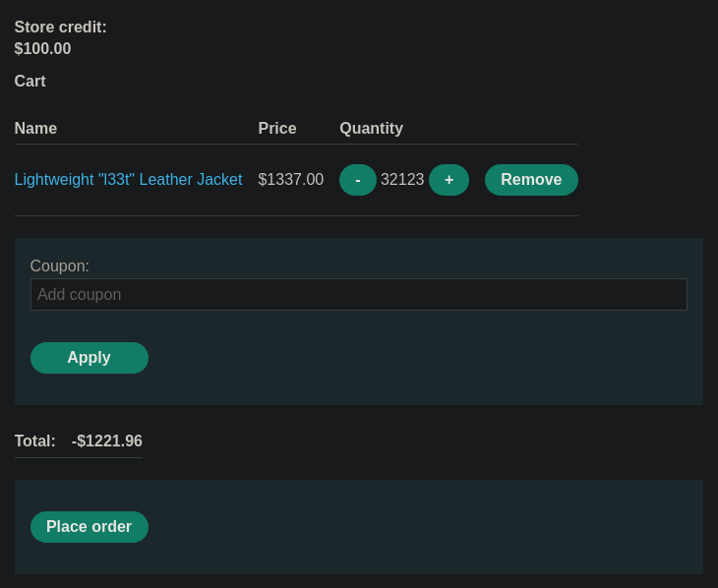Click the Coupon label
718x588 pixels.
pyautogui.click(x=60, y=266)
